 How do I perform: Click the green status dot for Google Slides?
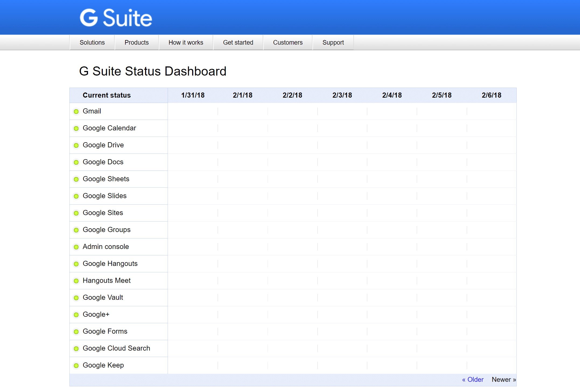(76, 196)
